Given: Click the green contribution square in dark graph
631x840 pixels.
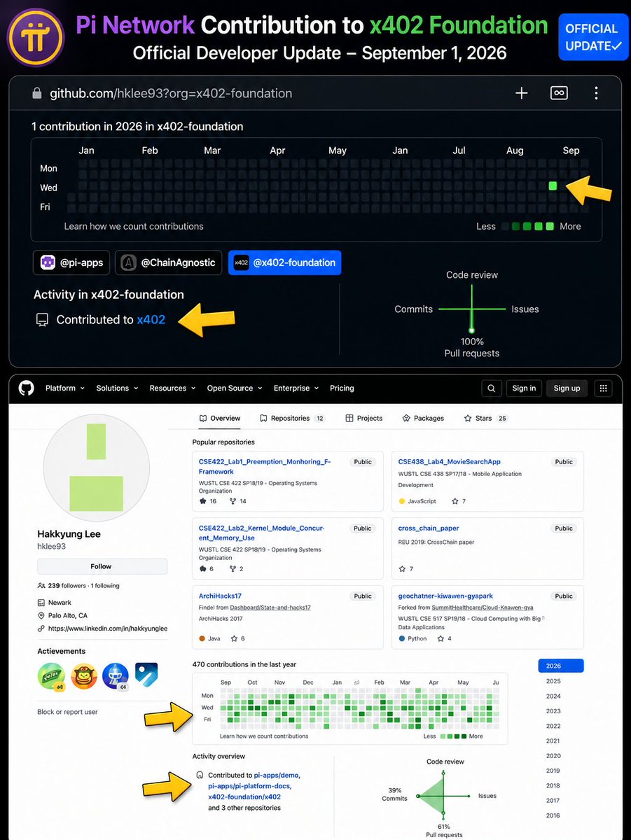Looking at the screenshot, I should point(553,186).
